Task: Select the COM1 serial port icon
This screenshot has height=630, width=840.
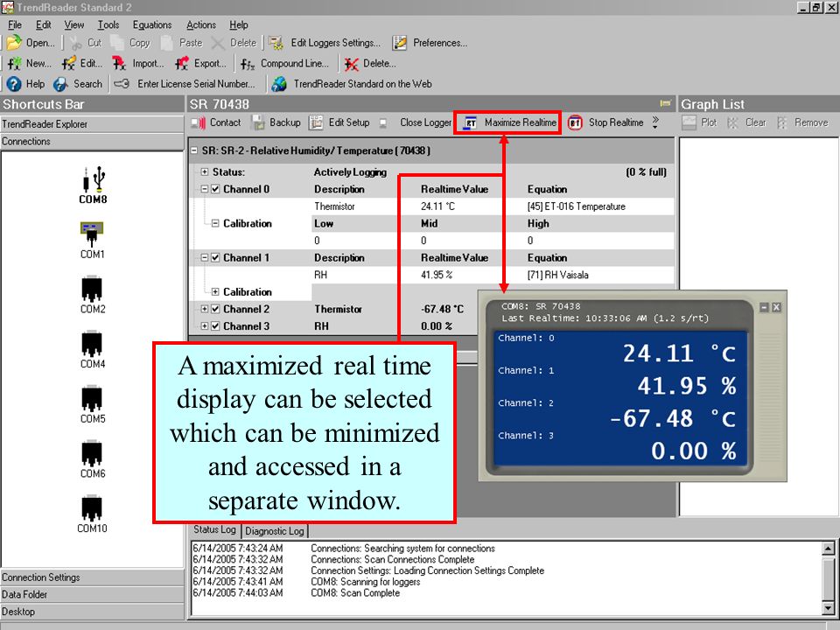Action: [x=92, y=234]
